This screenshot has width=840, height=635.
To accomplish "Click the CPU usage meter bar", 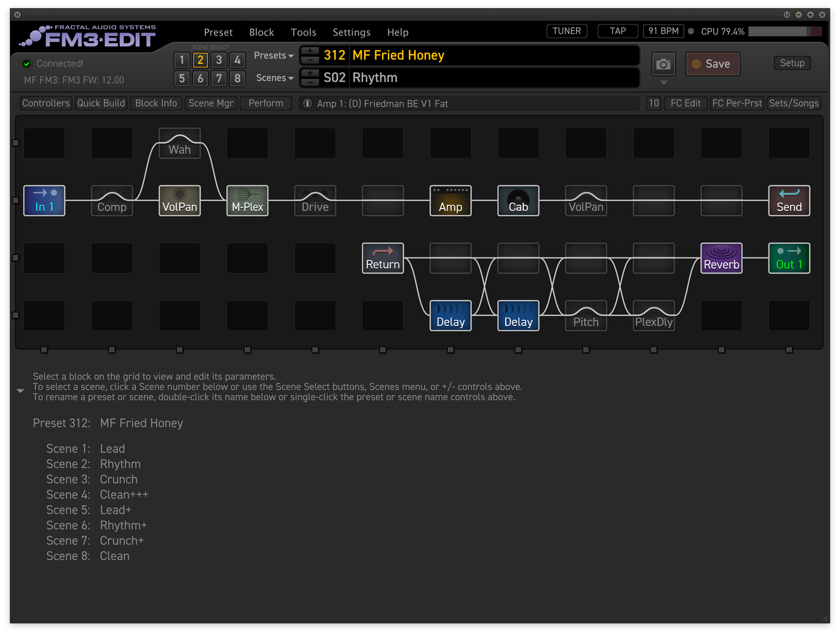I will tap(785, 31).
